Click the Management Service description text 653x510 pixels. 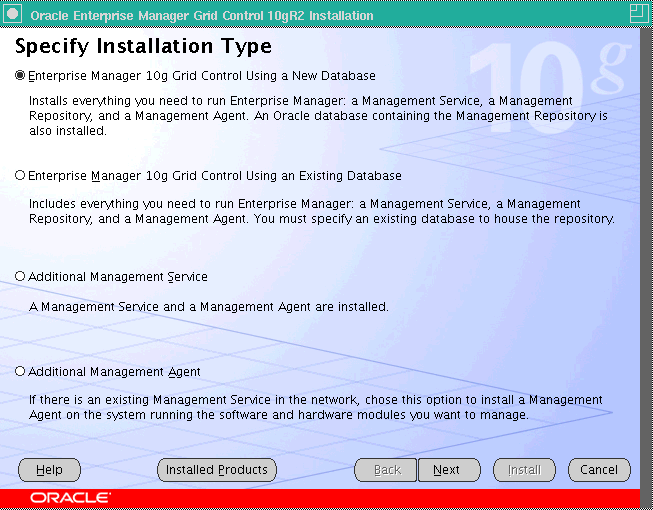208,307
